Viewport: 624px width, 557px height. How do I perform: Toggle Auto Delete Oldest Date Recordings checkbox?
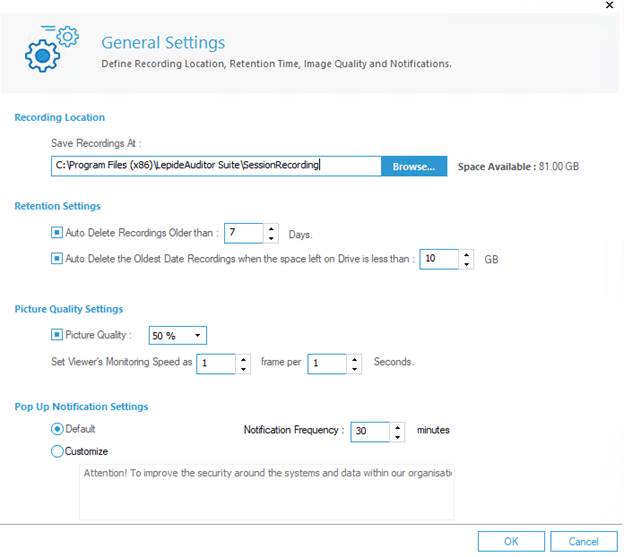(x=57, y=259)
